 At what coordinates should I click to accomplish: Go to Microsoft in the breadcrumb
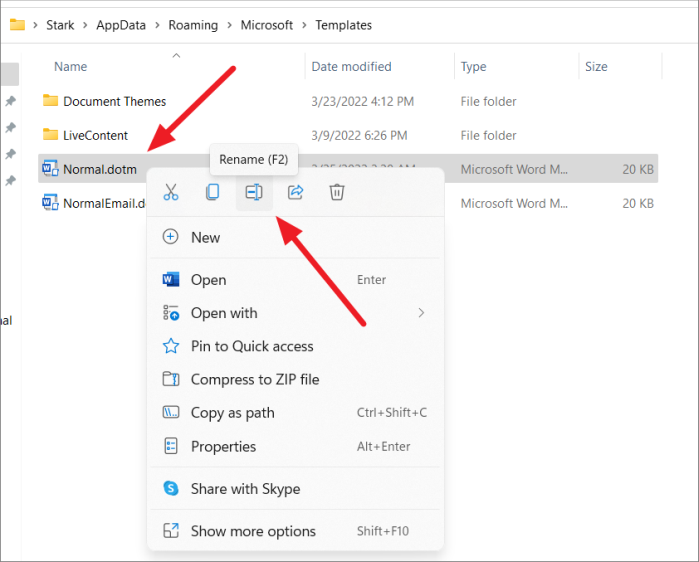point(267,25)
